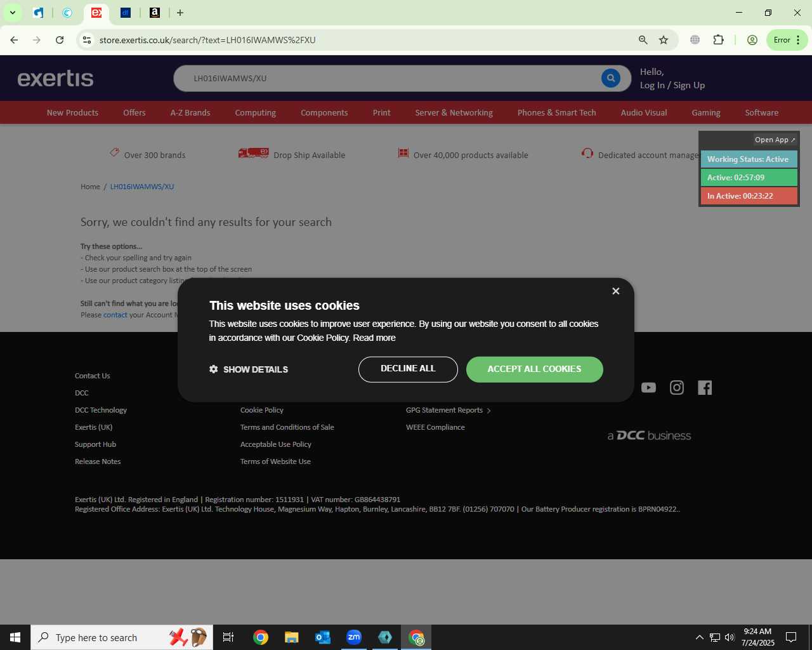Screen dimensions: 812x650
Task: Open the Computing menu
Action: 255,112
